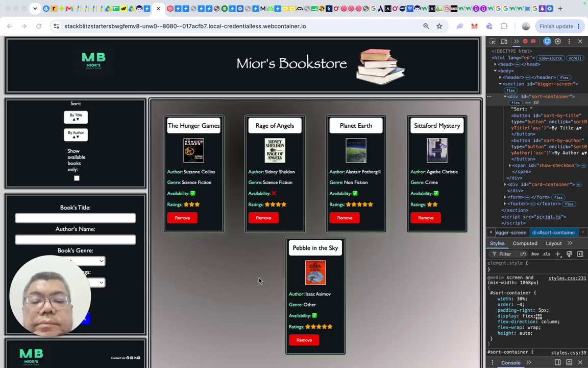588x368 pixels.
Task: Toggle the flex badge next to form element
Action: tap(558, 197)
